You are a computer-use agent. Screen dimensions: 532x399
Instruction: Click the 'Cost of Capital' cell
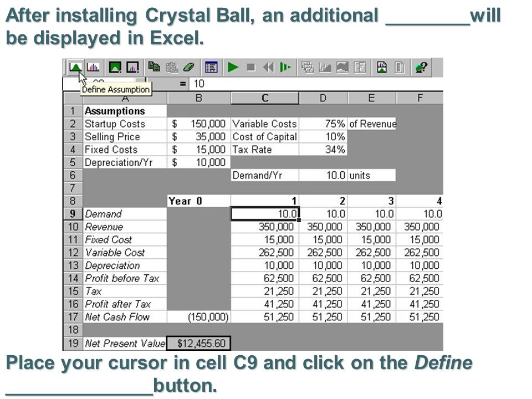point(265,137)
